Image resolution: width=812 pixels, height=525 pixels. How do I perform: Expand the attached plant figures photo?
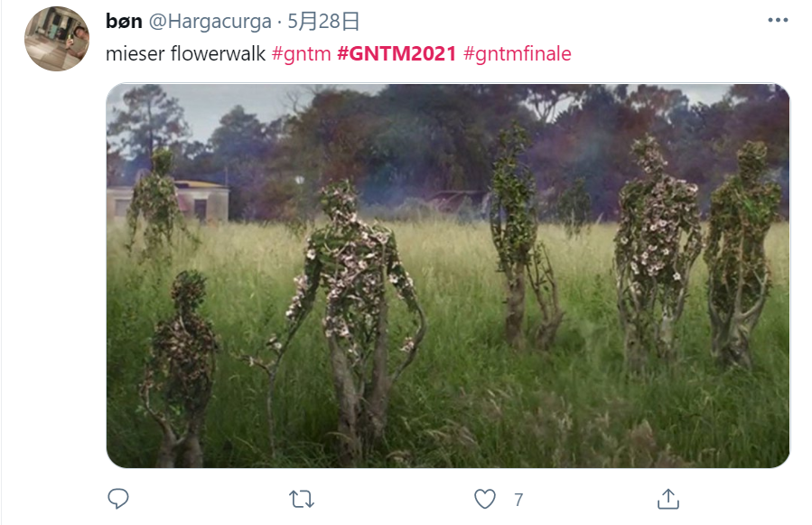pos(448,276)
